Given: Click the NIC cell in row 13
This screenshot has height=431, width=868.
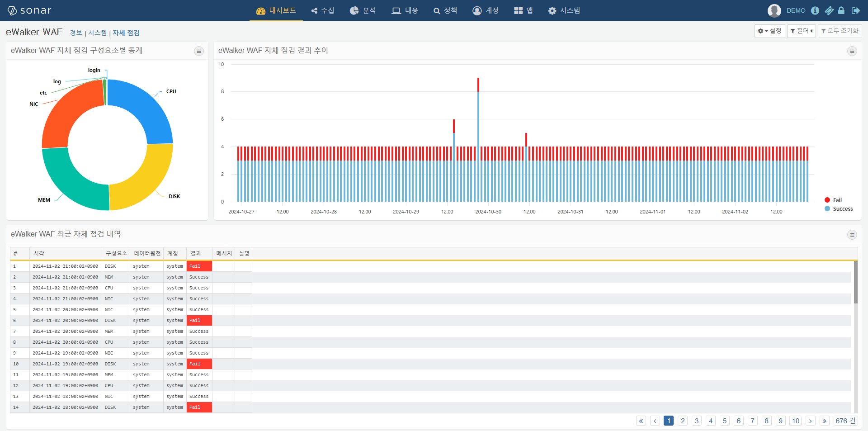Looking at the screenshot, I should pyautogui.click(x=116, y=396).
